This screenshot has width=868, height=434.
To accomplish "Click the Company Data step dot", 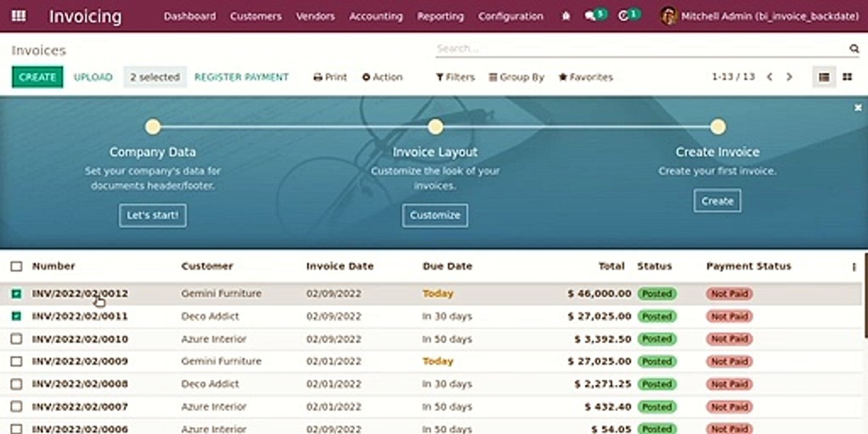I will 153,127.
